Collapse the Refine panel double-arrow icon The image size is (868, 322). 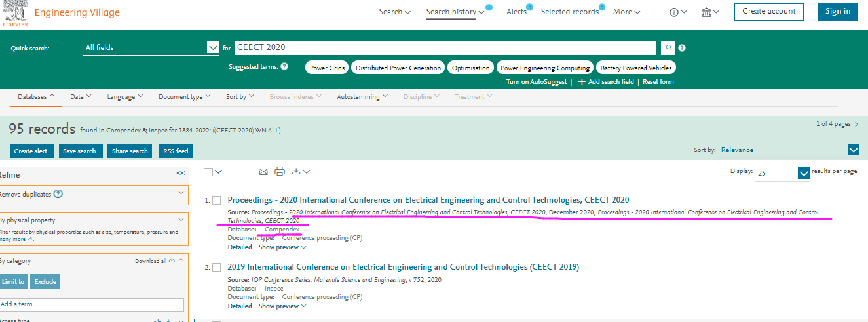point(181,174)
